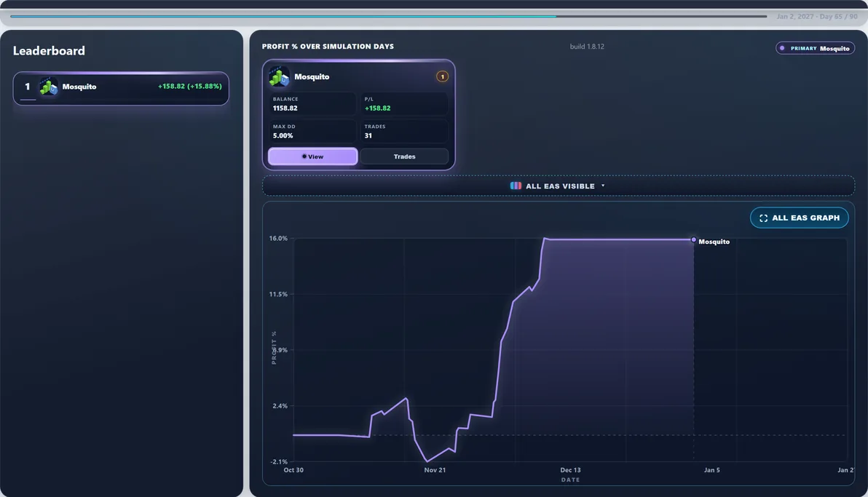Click the build 1.8.12 label
Image resolution: width=868 pixels, height=497 pixels.
[587, 47]
